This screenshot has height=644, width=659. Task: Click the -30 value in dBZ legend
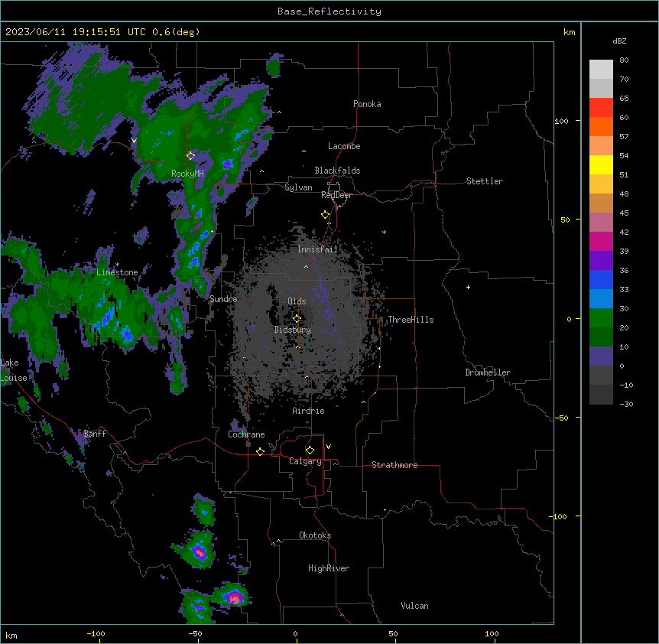point(626,404)
